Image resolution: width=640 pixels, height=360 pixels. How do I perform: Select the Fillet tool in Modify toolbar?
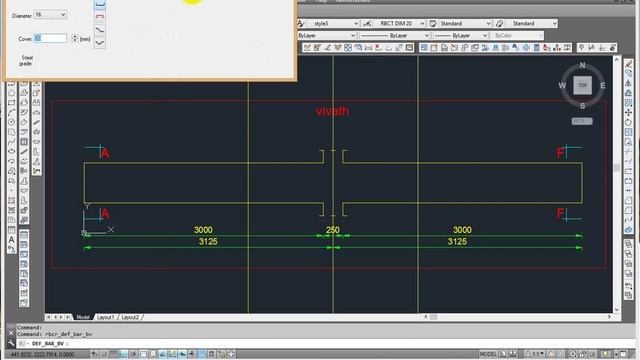(629, 210)
